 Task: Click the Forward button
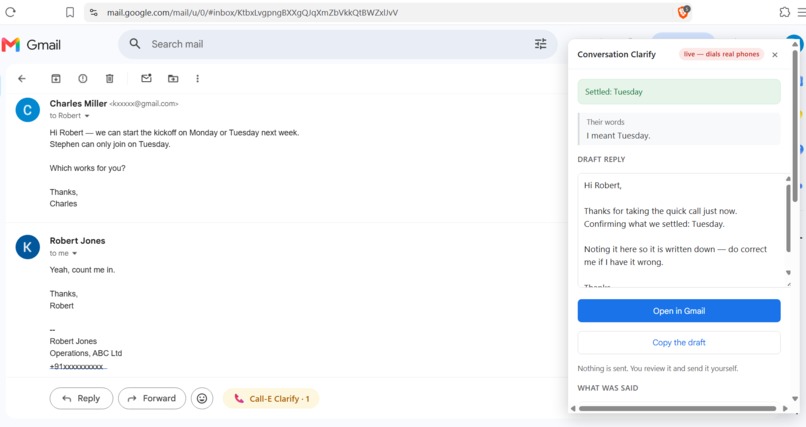coord(152,398)
